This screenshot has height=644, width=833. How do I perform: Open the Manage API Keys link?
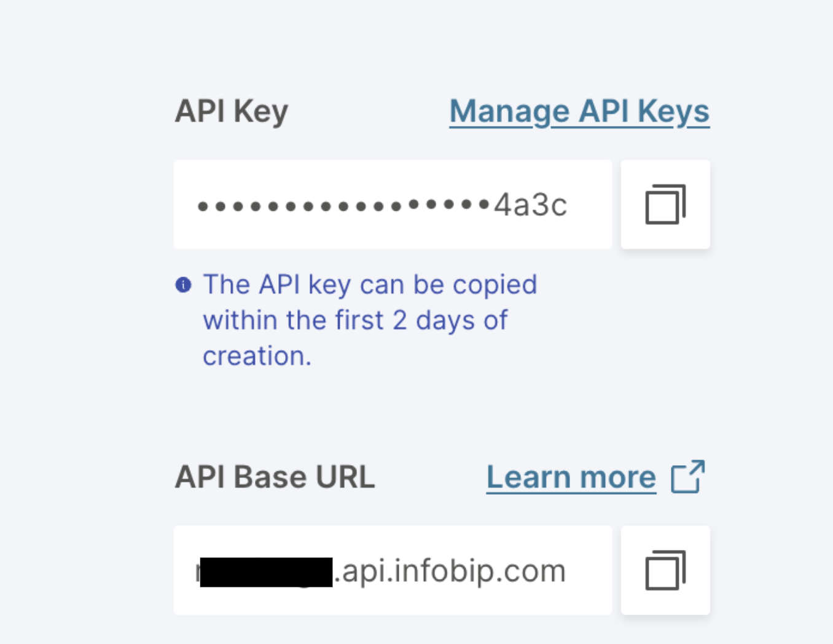pyautogui.click(x=579, y=112)
